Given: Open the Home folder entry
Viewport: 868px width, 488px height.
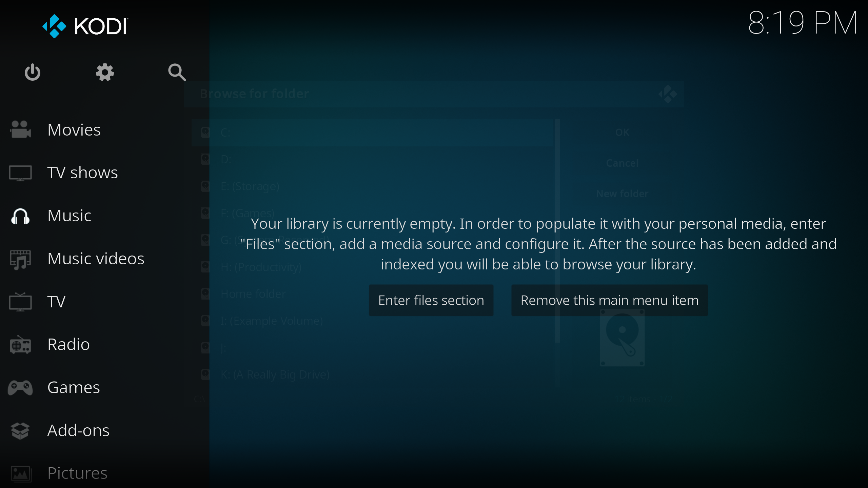Looking at the screenshot, I should (253, 293).
